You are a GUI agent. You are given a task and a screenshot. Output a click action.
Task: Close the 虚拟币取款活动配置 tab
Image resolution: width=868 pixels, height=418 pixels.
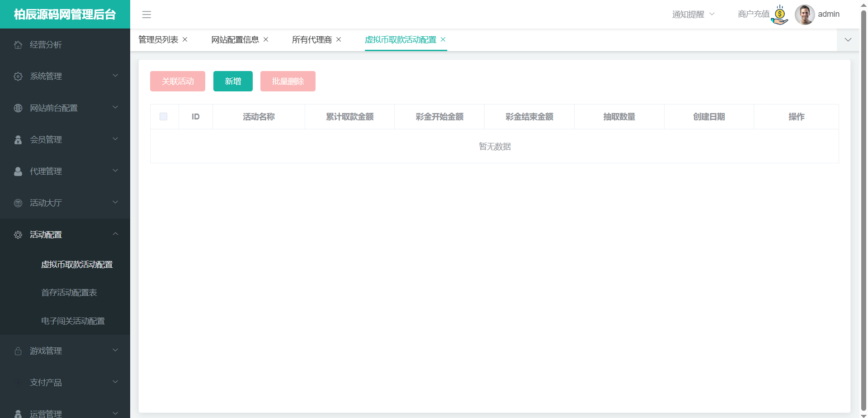443,39
